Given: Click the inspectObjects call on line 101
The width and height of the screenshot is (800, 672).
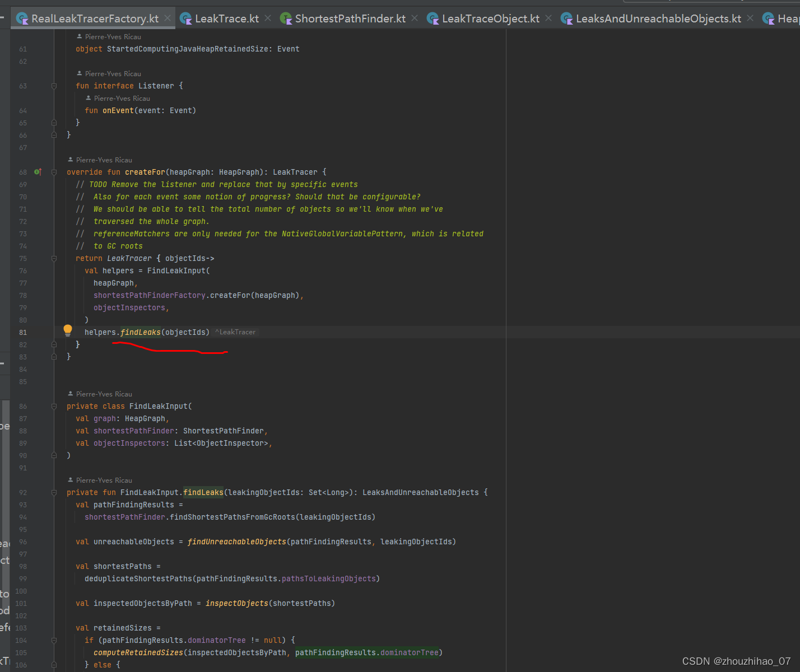Looking at the screenshot, I should coord(237,603).
